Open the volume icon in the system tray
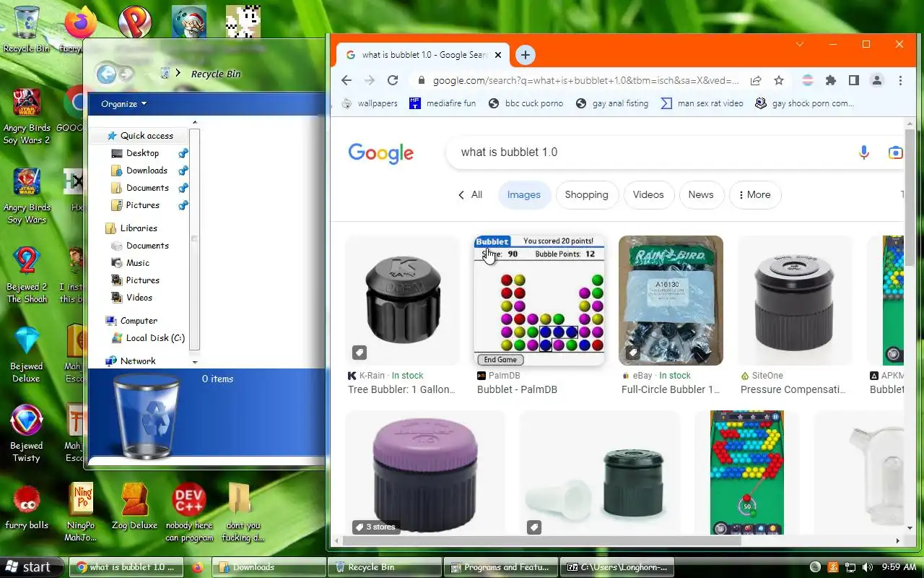This screenshot has height=578, width=924. [868, 567]
